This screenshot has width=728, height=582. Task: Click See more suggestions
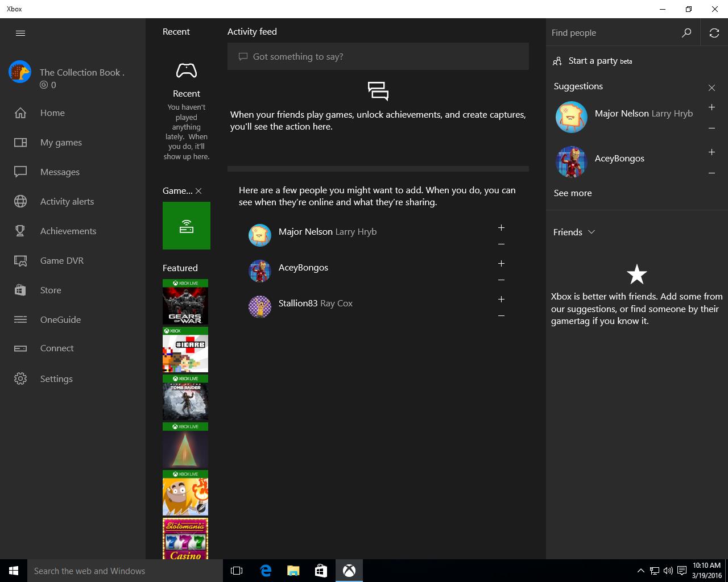(x=573, y=193)
